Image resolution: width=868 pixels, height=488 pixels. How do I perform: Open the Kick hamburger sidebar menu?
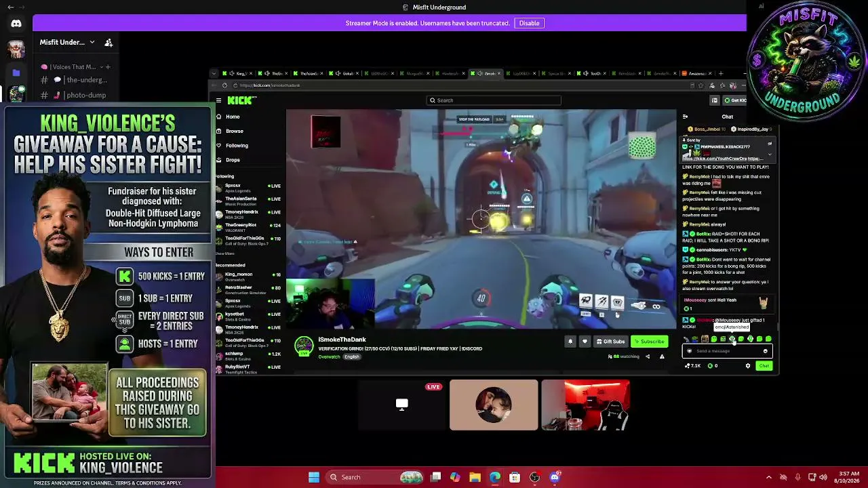(x=218, y=100)
